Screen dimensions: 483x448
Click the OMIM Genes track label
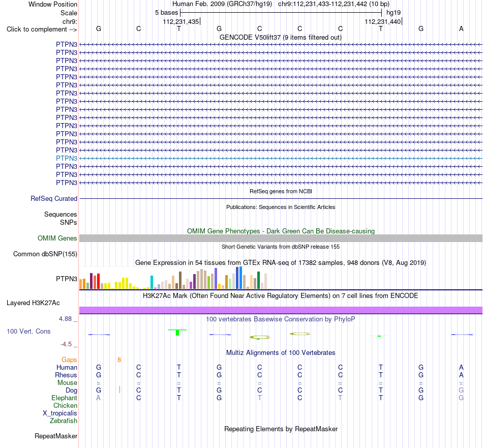[57, 238]
